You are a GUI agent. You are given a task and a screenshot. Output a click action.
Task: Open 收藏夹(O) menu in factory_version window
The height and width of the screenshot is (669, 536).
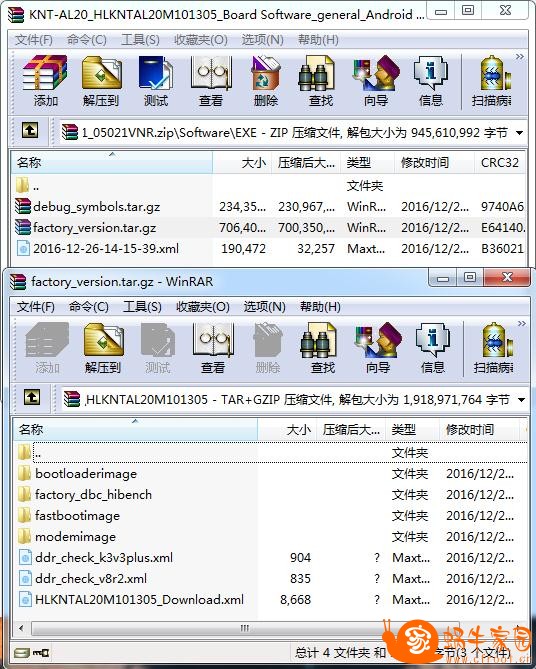[203, 307]
